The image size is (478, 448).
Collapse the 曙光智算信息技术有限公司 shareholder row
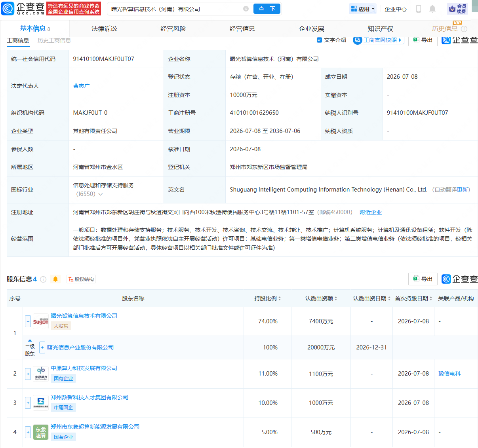(x=28, y=321)
